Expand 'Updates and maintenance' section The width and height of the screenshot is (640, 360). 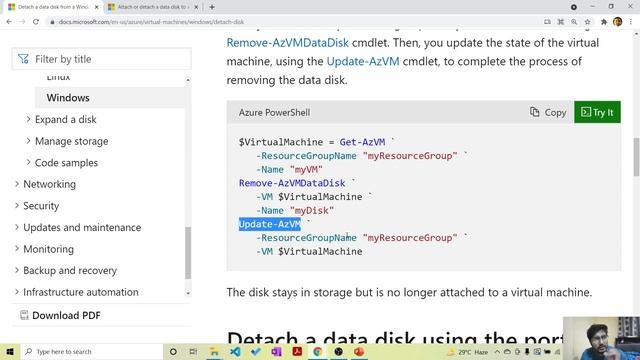pyautogui.click(x=17, y=227)
